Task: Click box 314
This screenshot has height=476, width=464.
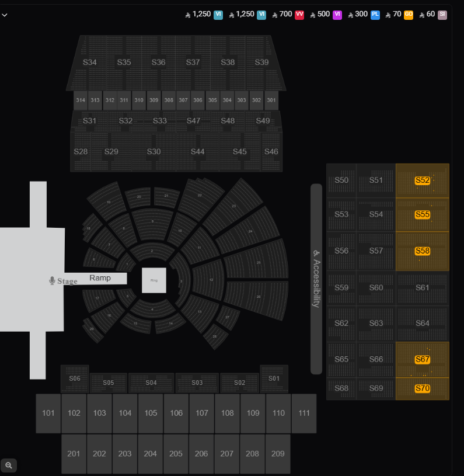Action: pos(81,100)
